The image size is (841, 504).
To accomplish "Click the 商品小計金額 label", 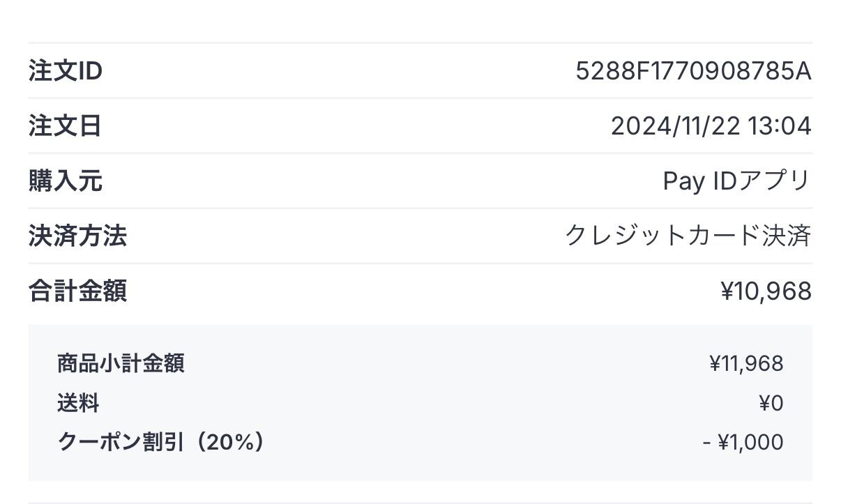I will pyautogui.click(x=121, y=363).
